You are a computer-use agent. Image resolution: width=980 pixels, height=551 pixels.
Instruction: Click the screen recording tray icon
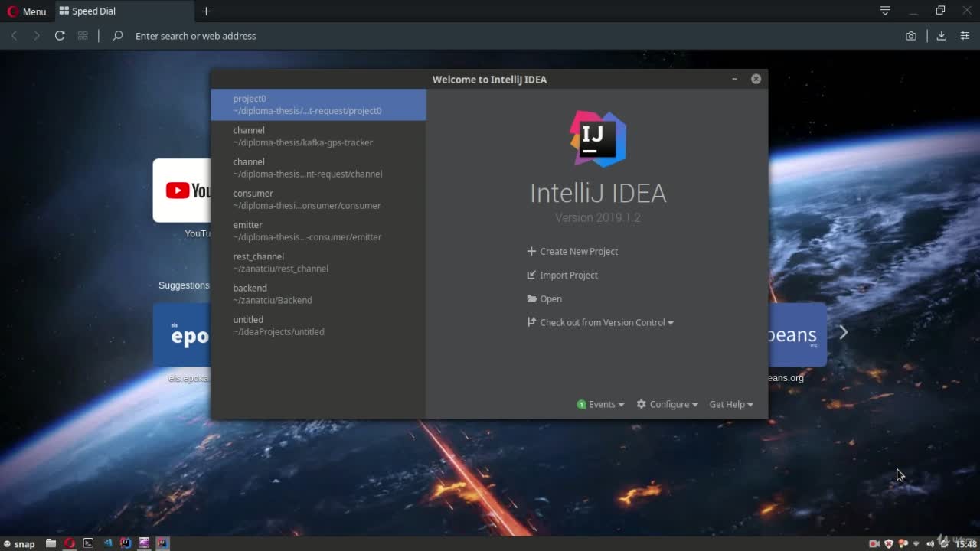point(874,544)
